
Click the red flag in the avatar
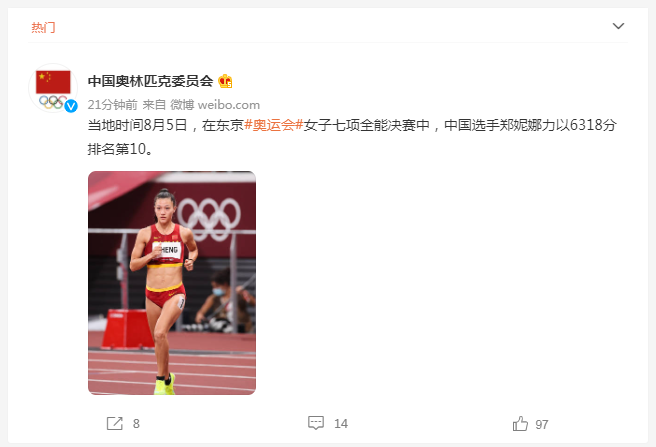point(53,82)
